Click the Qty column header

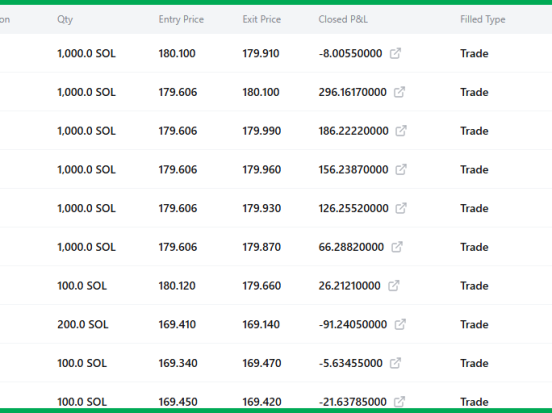click(65, 19)
